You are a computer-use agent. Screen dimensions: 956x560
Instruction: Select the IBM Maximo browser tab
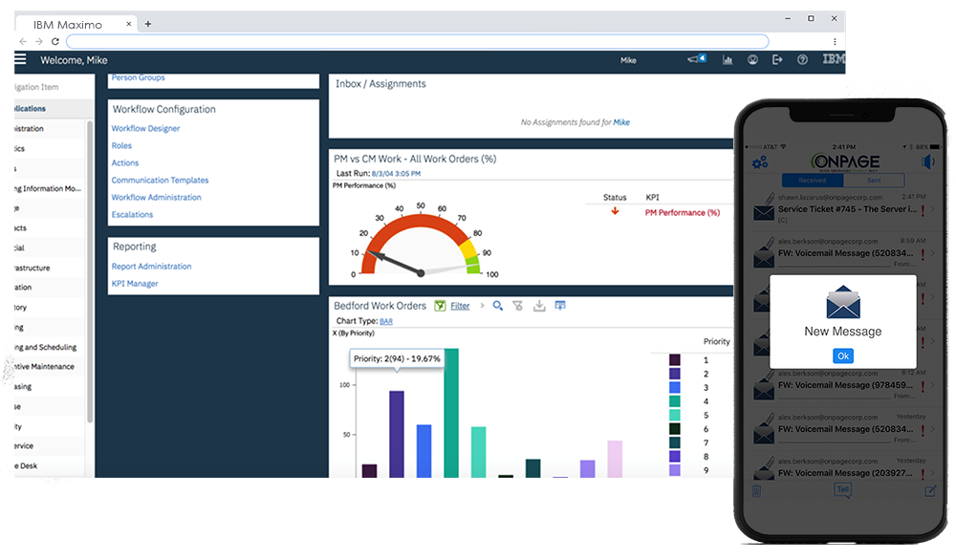coord(76,25)
